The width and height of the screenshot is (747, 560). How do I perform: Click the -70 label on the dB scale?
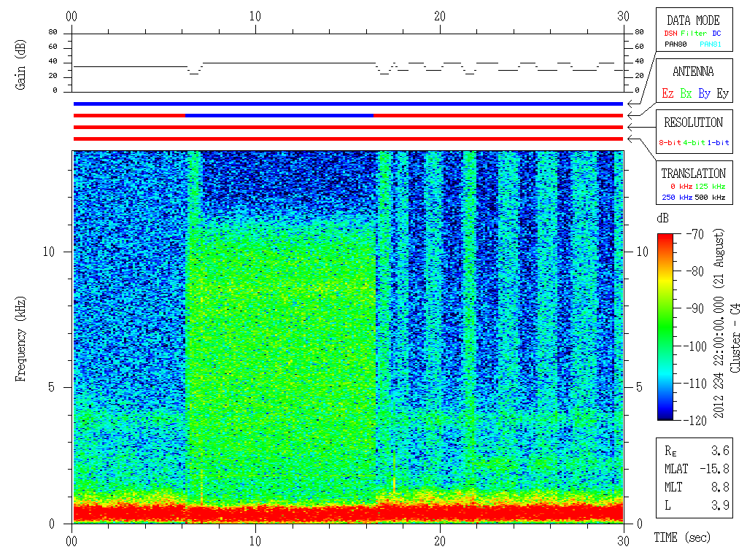(695, 234)
